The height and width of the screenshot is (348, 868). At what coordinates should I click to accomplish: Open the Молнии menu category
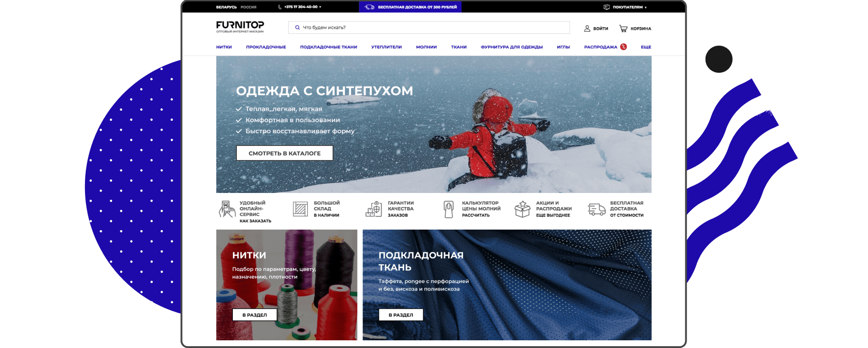coord(426,47)
